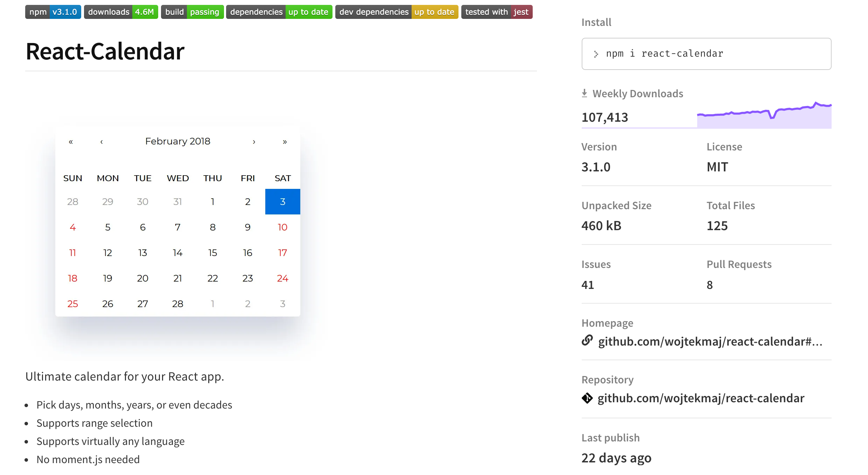Image resolution: width=868 pixels, height=475 pixels.
Task: Select the greyed-out January 30 date
Action: [143, 201]
